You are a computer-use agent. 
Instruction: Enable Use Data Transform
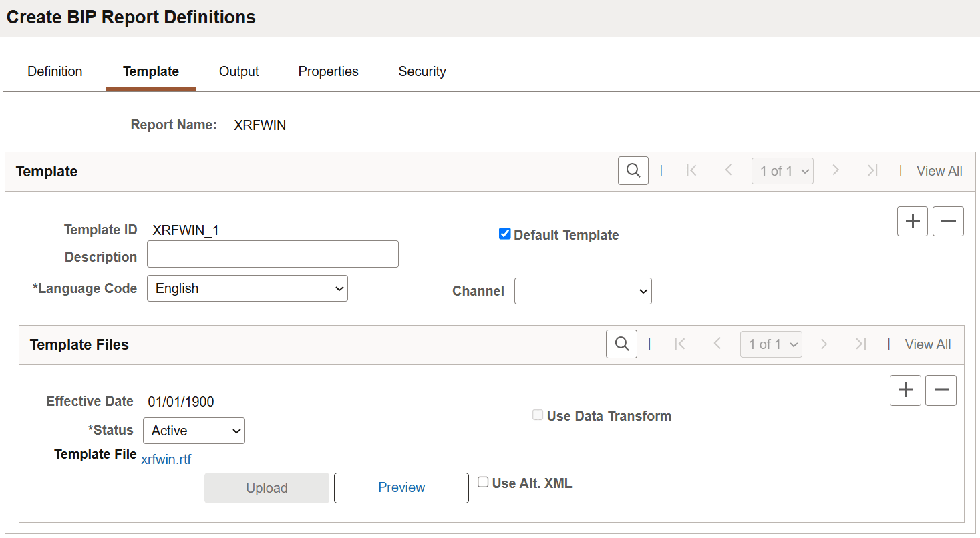[538, 415]
